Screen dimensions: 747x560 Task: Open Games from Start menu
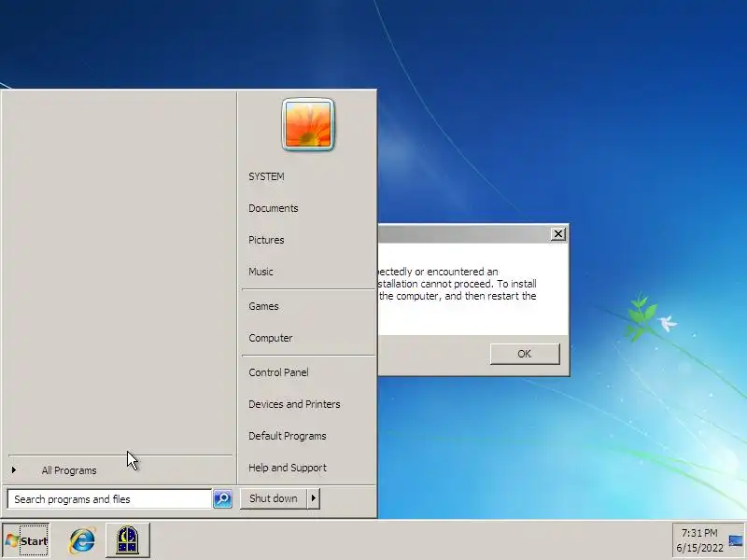click(x=263, y=306)
